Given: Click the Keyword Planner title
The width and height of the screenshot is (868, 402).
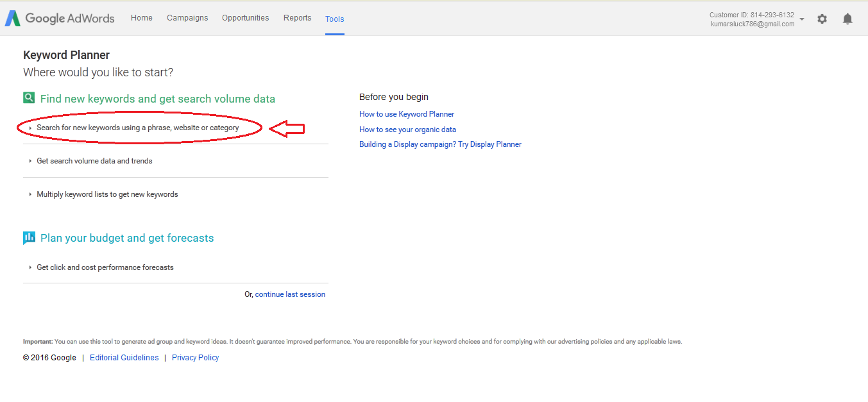Looking at the screenshot, I should click(x=66, y=55).
